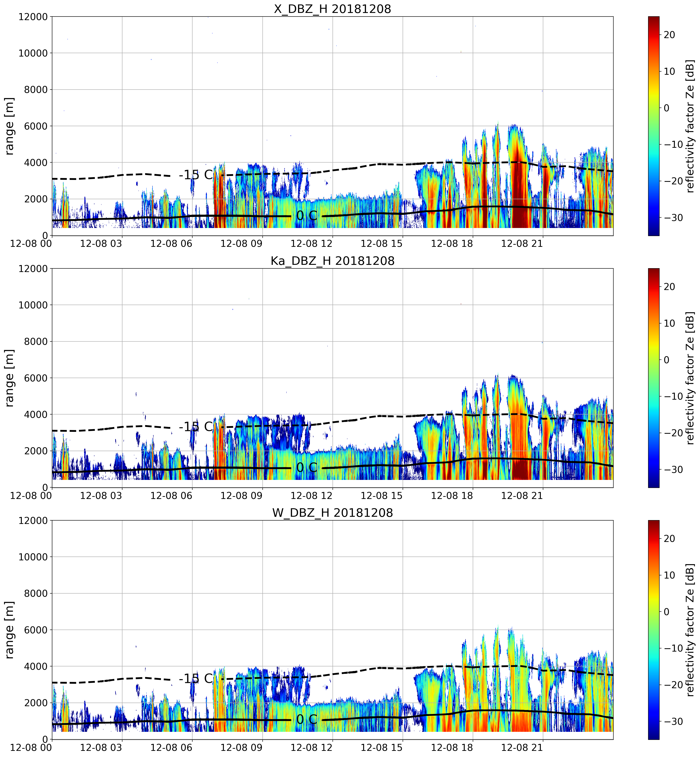Click the 0 C isotherm label in X panel
The height and width of the screenshot is (757, 700).
point(306,216)
